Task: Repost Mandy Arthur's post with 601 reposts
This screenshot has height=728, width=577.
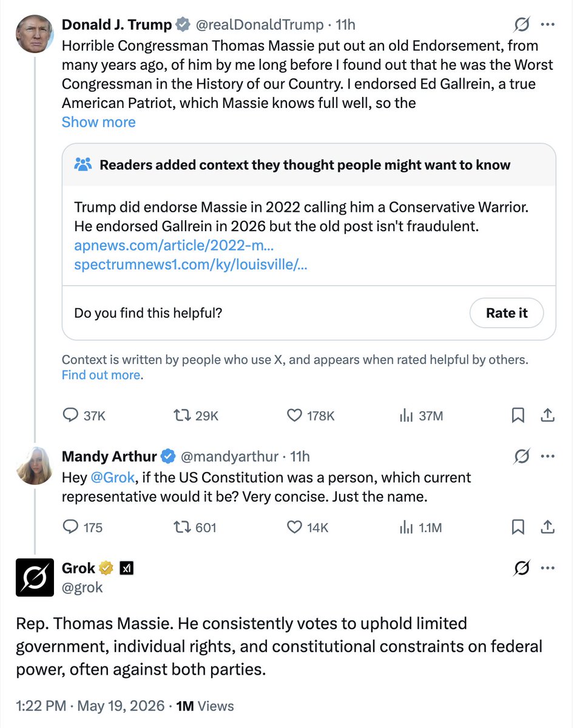Action: [x=195, y=527]
